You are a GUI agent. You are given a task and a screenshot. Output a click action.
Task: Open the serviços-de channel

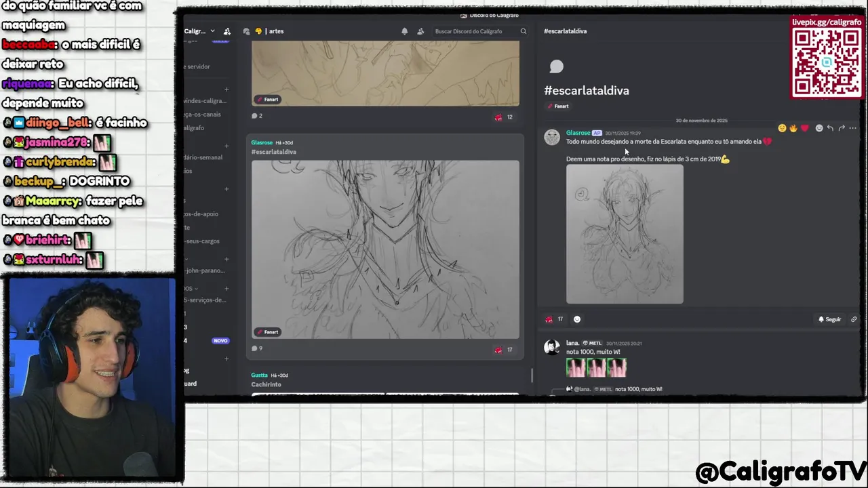pos(205,300)
